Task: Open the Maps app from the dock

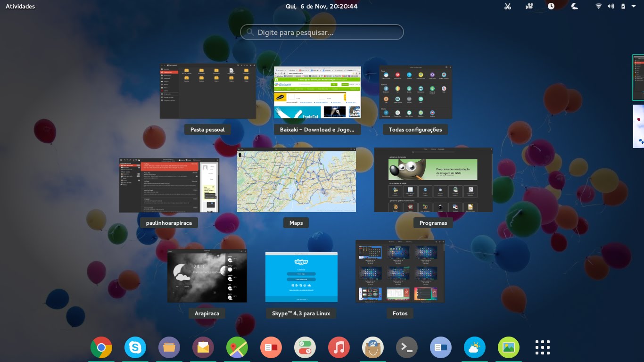Action: pyautogui.click(x=237, y=347)
